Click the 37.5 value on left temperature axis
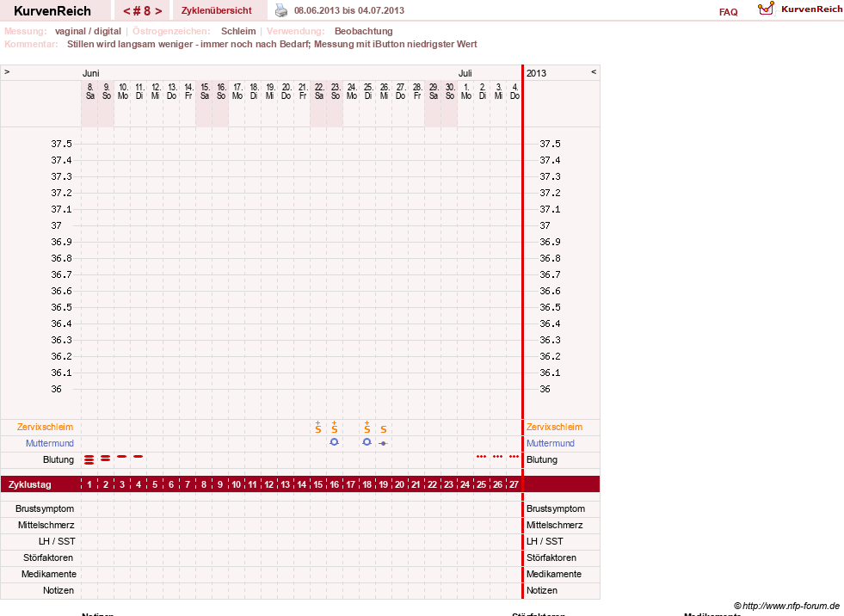The image size is (844, 616). pos(61,144)
